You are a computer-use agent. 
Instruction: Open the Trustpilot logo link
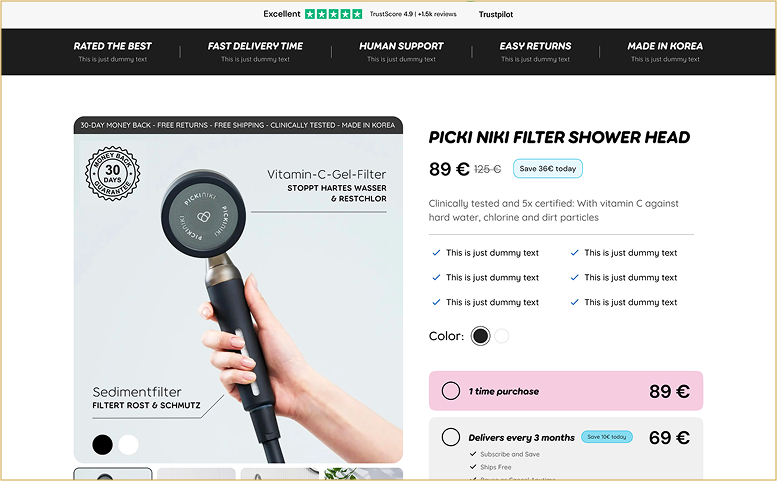pos(496,14)
